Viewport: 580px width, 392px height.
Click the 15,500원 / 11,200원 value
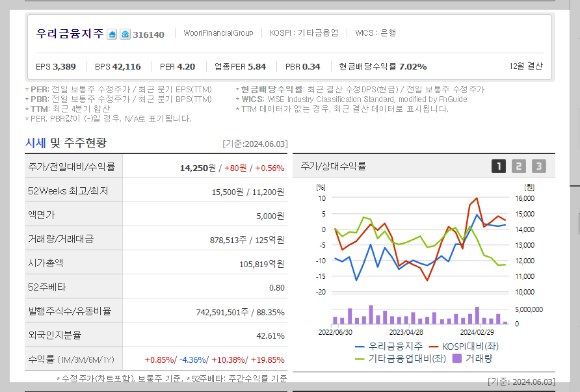(x=248, y=192)
